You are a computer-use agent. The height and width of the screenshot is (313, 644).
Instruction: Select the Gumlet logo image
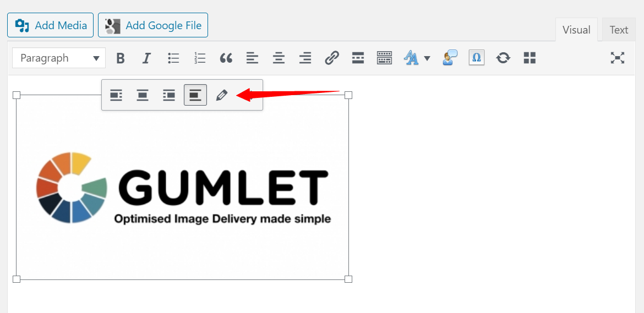point(182,188)
